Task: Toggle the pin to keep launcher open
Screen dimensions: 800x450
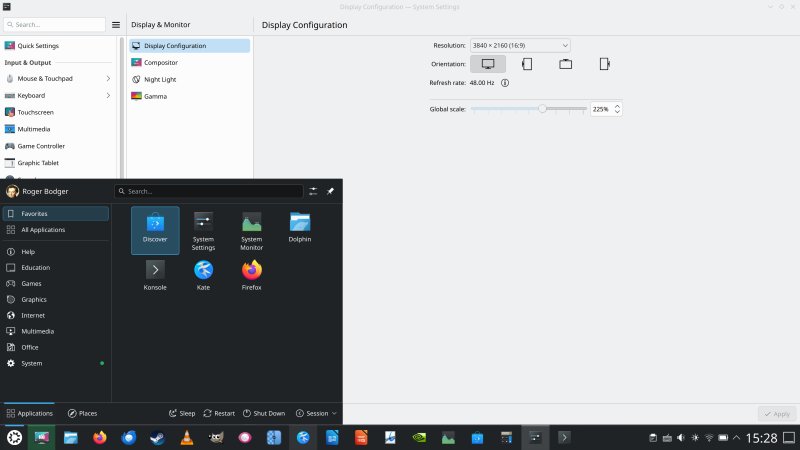Action: pyautogui.click(x=330, y=191)
